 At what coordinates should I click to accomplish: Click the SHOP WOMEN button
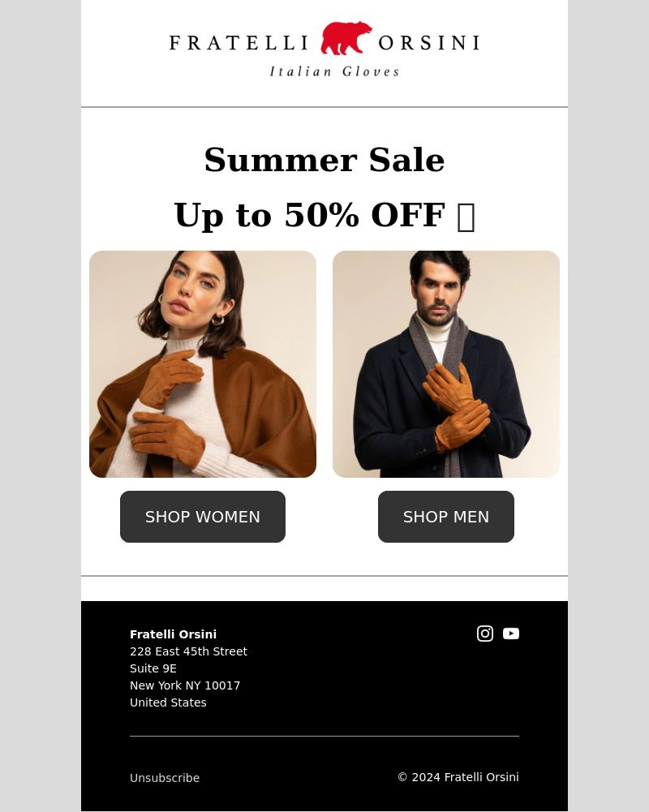click(203, 517)
